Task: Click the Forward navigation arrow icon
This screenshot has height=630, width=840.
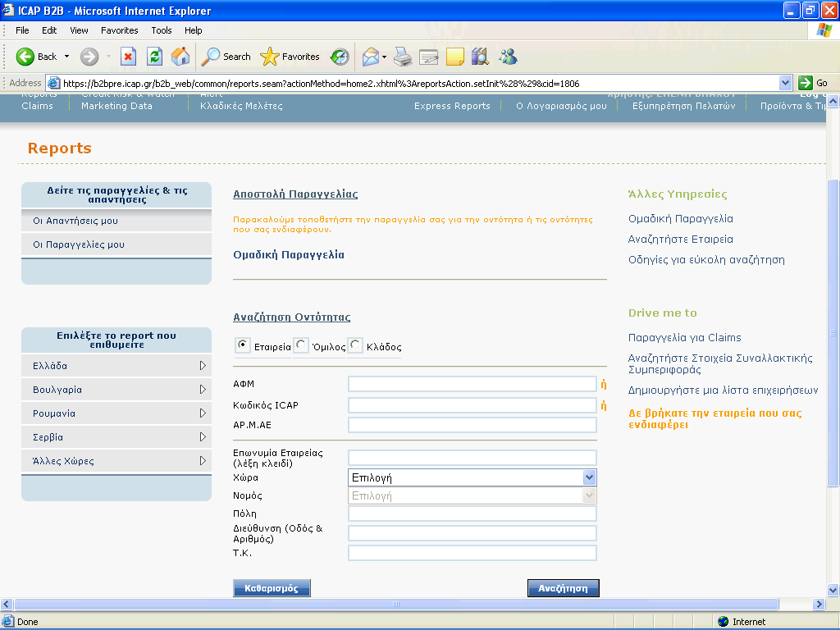Action: 89,57
